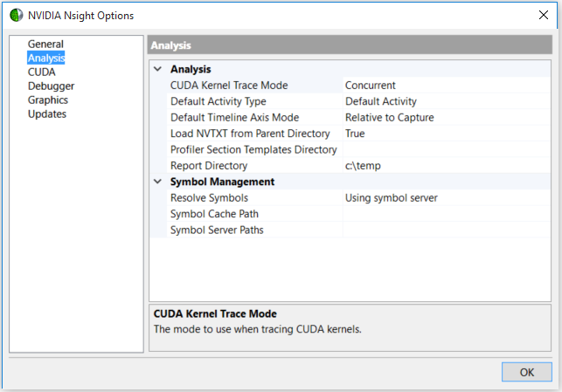Click the gray Analysis page title bar
Image resolution: width=562 pixels, height=392 pixels.
tap(350, 45)
